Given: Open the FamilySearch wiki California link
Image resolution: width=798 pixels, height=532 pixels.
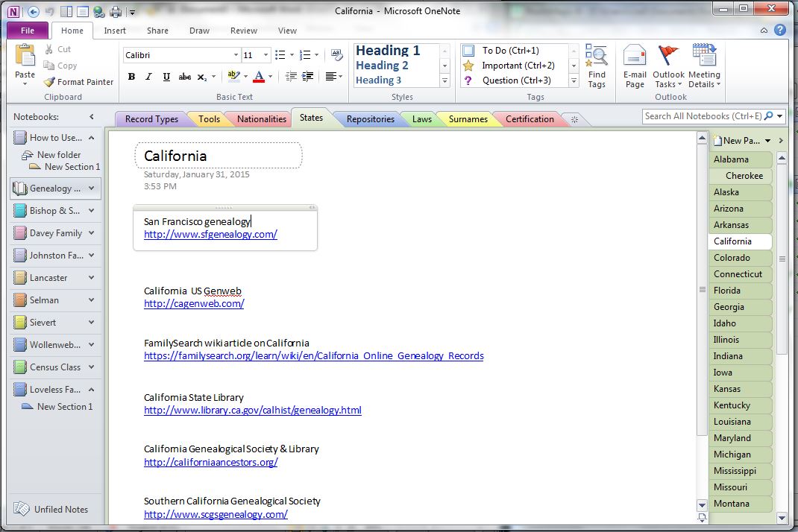Looking at the screenshot, I should point(313,356).
